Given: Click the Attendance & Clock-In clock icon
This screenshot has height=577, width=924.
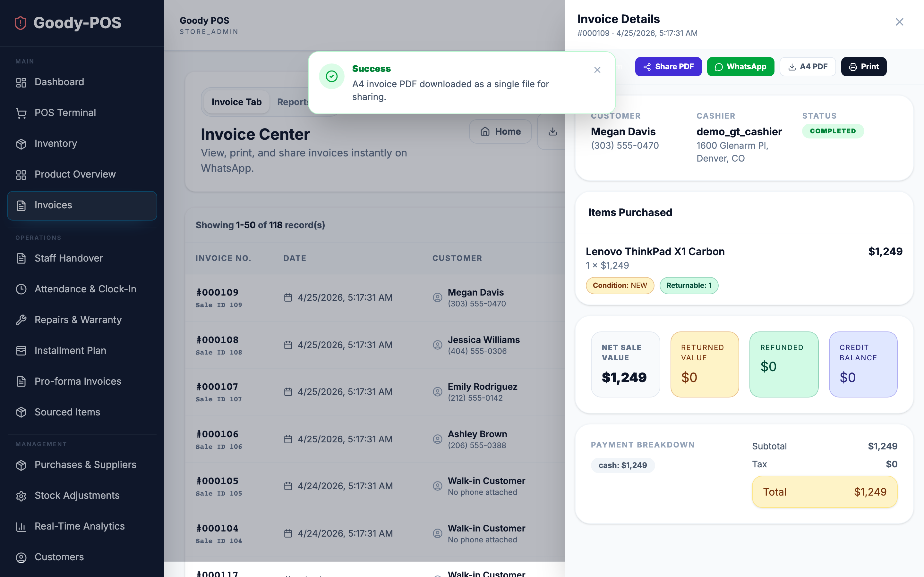Looking at the screenshot, I should pos(21,289).
